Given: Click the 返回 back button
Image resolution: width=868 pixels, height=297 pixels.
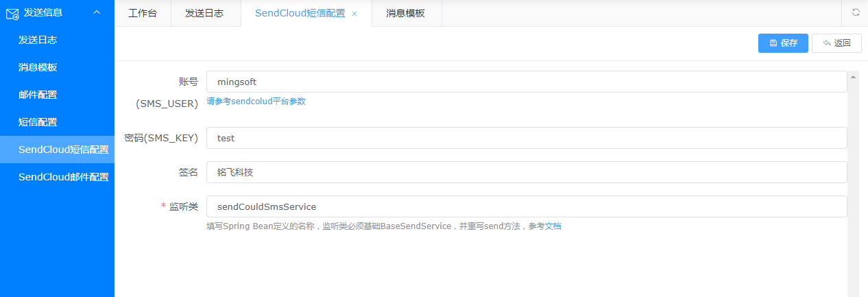Looking at the screenshot, I should click(x=836, y=43).
